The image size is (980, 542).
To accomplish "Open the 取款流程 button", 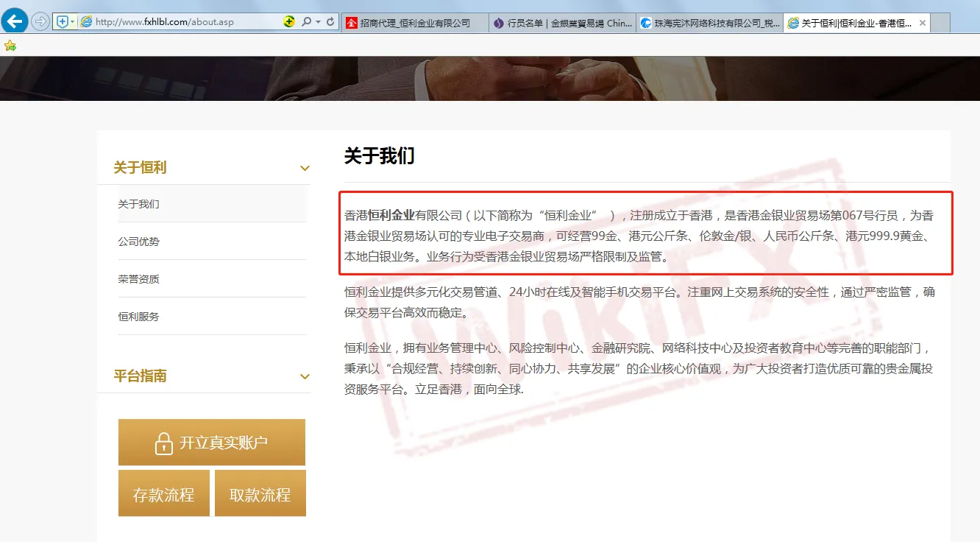I will (x=260, y=493).
